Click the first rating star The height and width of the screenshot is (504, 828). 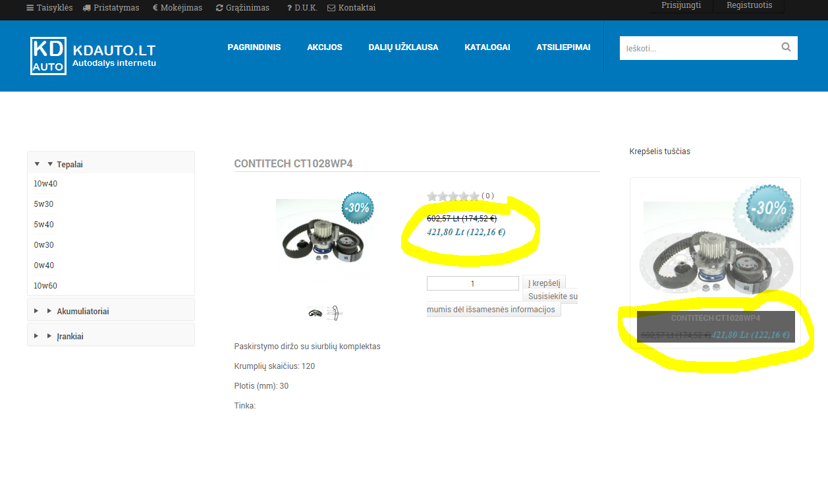(x=432, y=196)
